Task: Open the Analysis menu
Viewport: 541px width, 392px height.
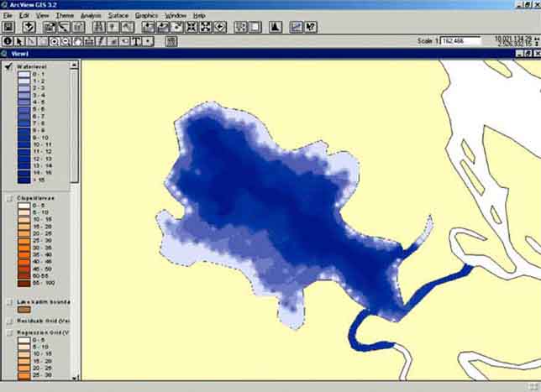Action: pyautogui.click(x=92, y=15)
